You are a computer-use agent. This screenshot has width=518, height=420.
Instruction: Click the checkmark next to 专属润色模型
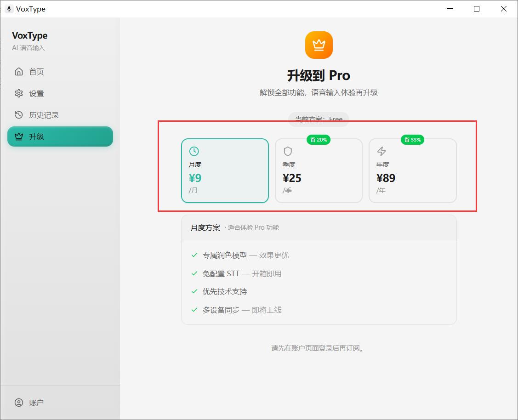[x=194, y=255]
